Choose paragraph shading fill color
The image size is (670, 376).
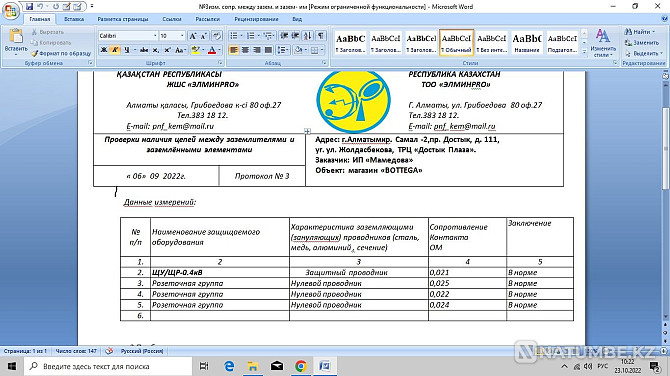(x=298, y=50)
